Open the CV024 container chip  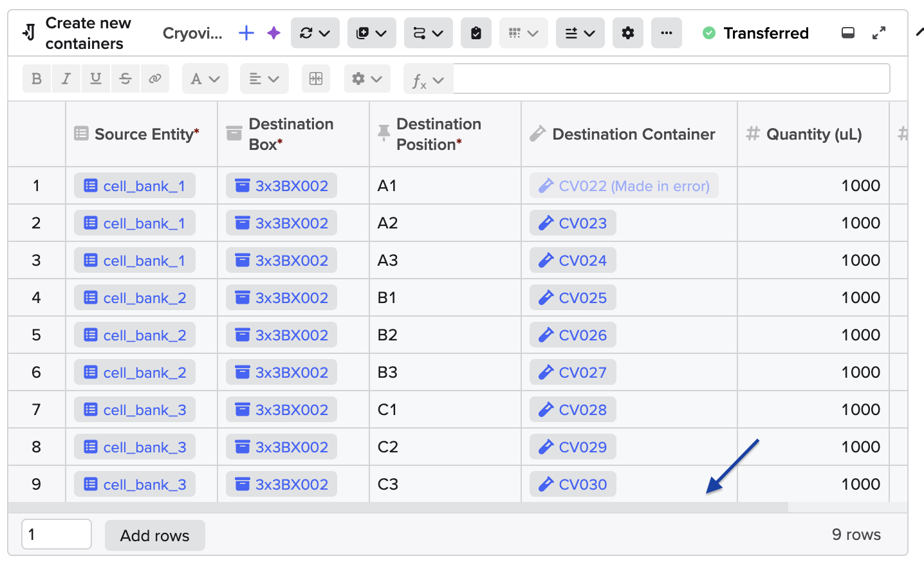click(573, 261)
